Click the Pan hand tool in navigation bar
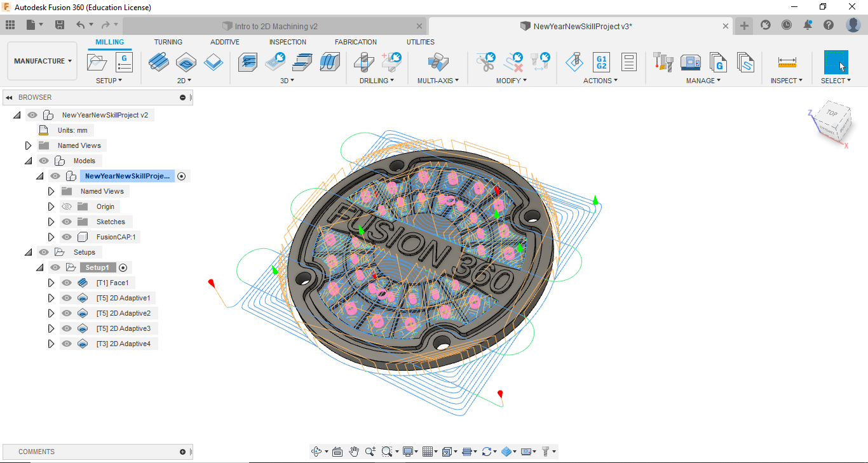868x463 pixels. [353, 452]
